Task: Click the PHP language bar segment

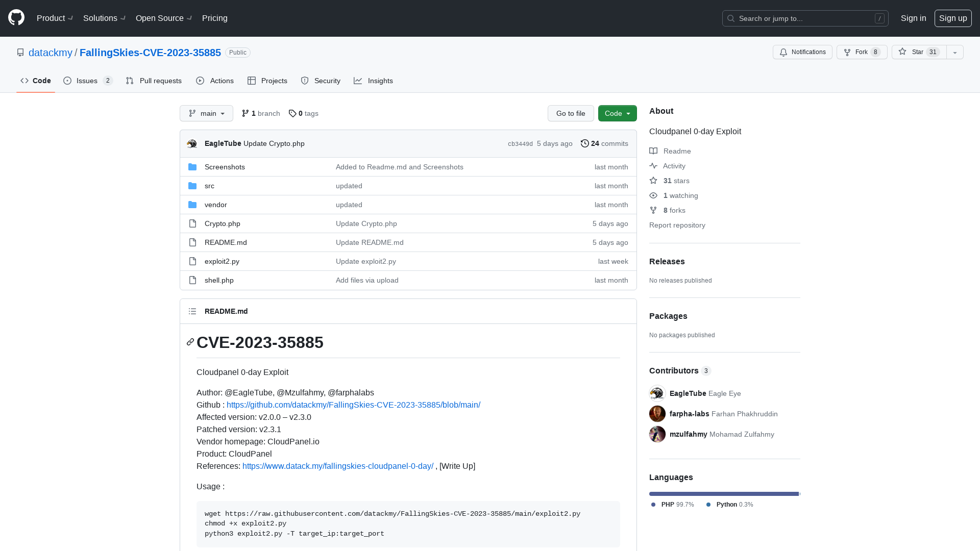Action: (724, 494)
